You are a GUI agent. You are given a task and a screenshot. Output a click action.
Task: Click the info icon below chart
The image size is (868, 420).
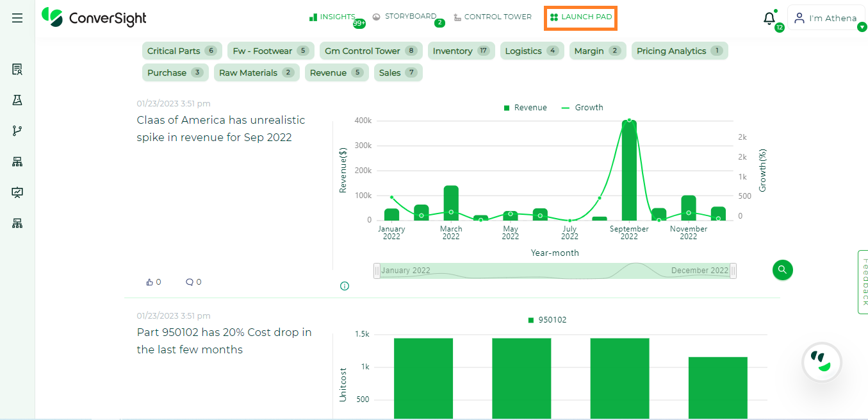click(x=345, y=286)
